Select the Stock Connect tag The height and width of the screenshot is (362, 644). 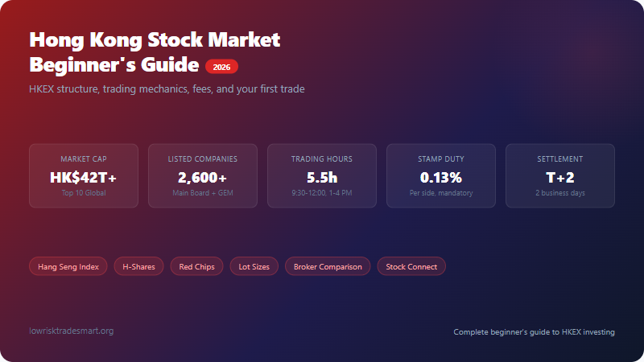411,266
